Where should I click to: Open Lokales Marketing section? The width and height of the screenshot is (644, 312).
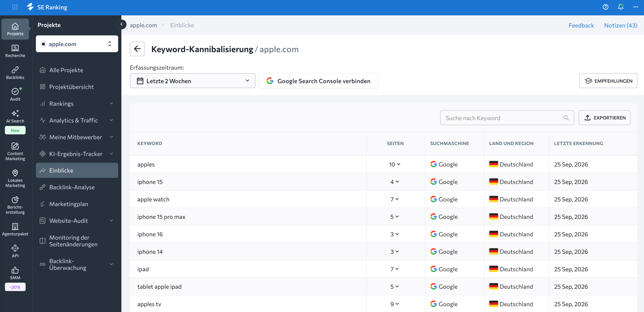pyautogui.click(x=15, y=179)
